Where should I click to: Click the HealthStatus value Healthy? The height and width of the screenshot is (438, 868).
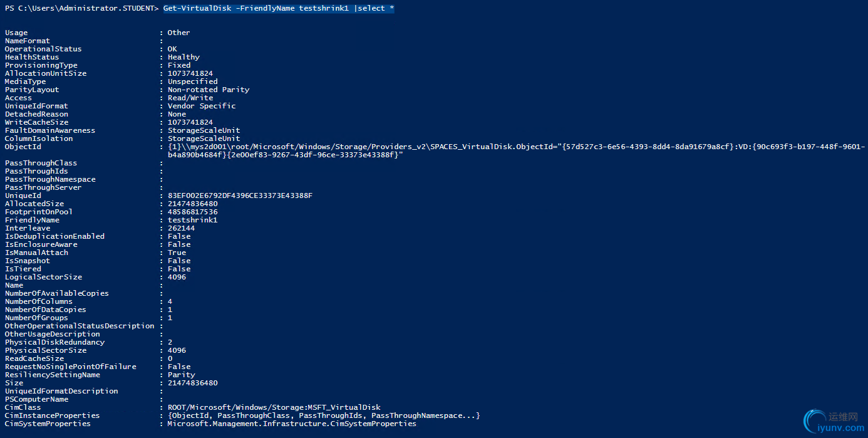(x=183, y=57)
